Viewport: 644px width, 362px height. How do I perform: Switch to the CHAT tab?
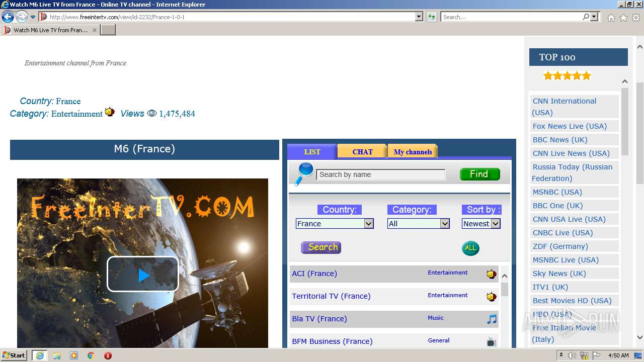pos(362,152)
